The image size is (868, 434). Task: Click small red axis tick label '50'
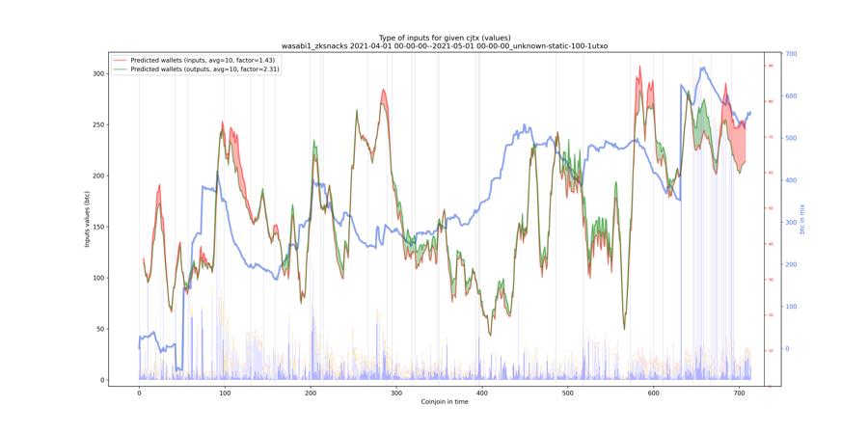pyautogui.click(x=770, y=208)
